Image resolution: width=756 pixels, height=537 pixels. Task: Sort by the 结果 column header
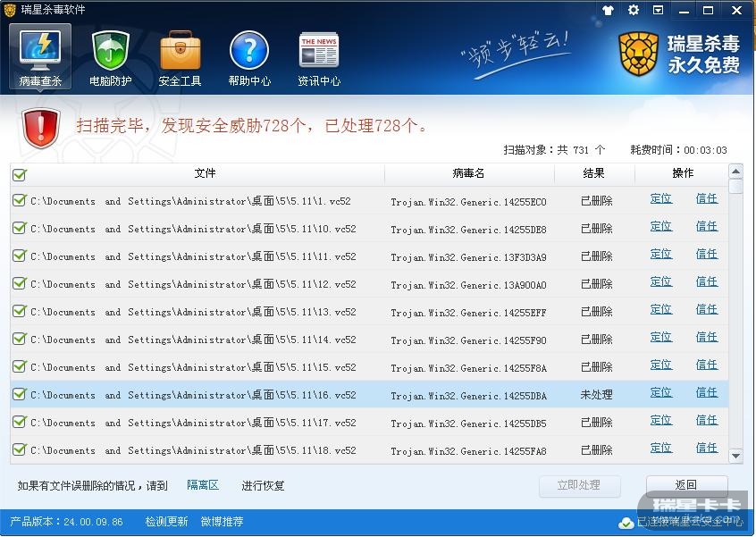(x=594, y=173)
